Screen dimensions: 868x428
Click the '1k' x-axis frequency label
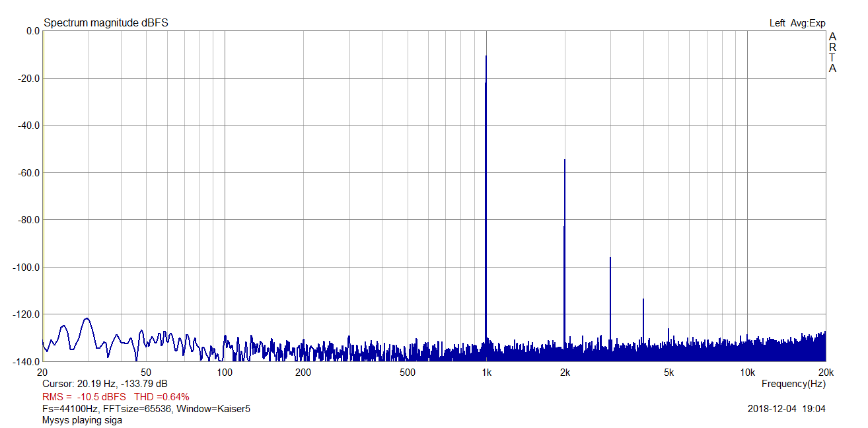point(486,372)
